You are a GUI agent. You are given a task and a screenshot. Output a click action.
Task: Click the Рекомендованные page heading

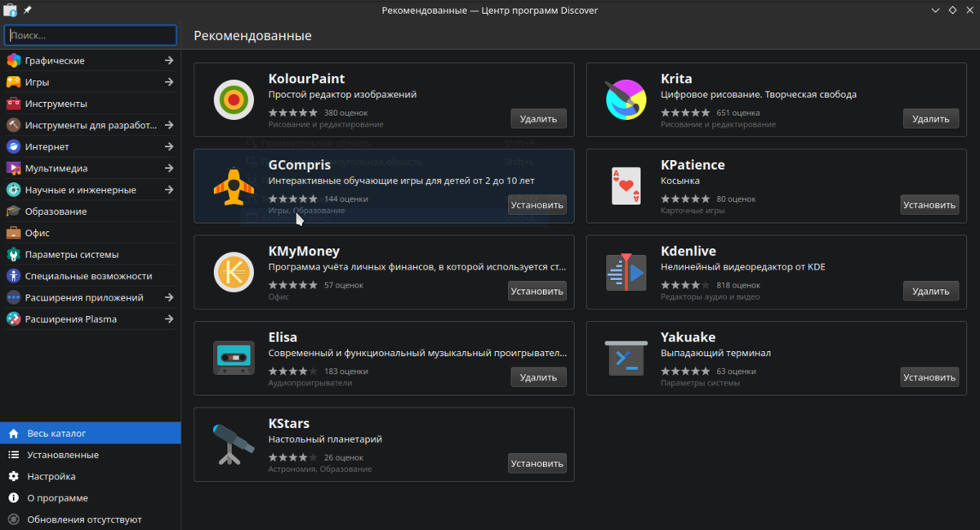tap(252, 36)
